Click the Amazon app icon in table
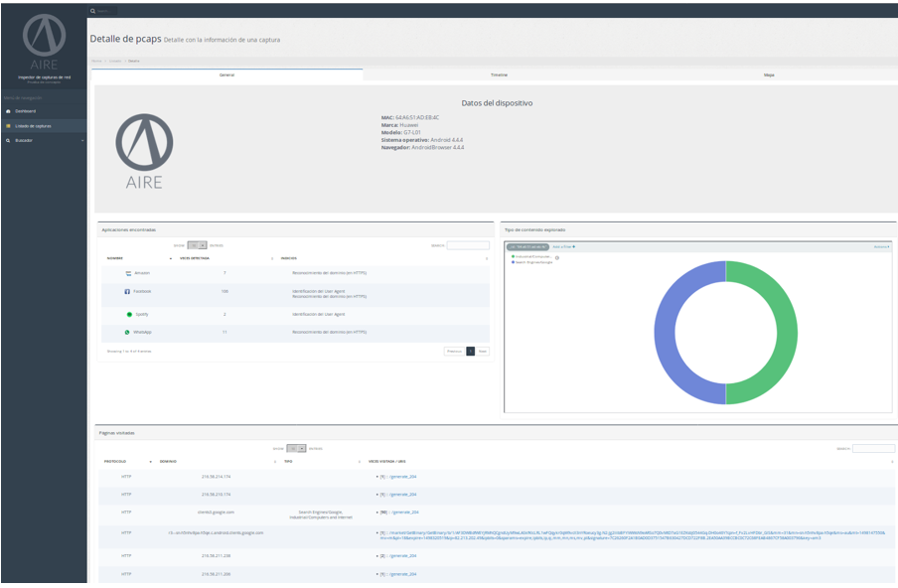Screen dimensions: 898x588 (128, 272)
